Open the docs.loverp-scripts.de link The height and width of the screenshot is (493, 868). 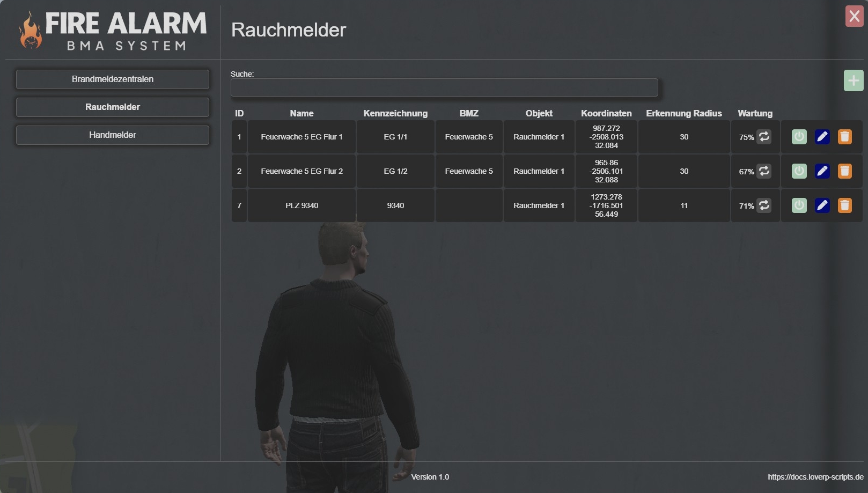(815, 477)
